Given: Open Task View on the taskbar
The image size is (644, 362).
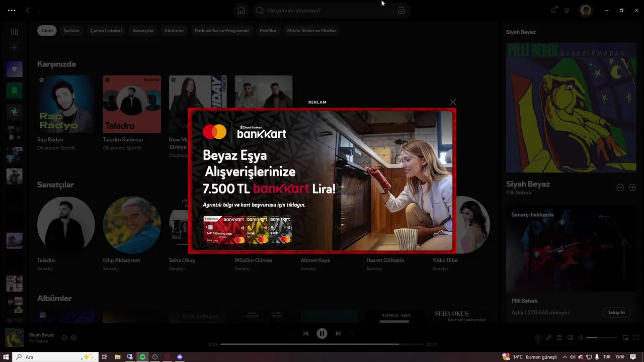Looking at the screenshot, I should point(105,357).
